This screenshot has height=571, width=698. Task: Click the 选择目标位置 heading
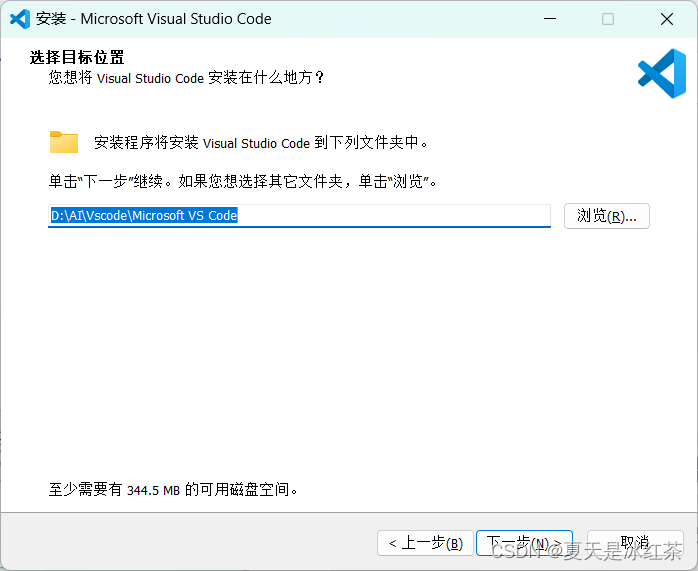77,57
